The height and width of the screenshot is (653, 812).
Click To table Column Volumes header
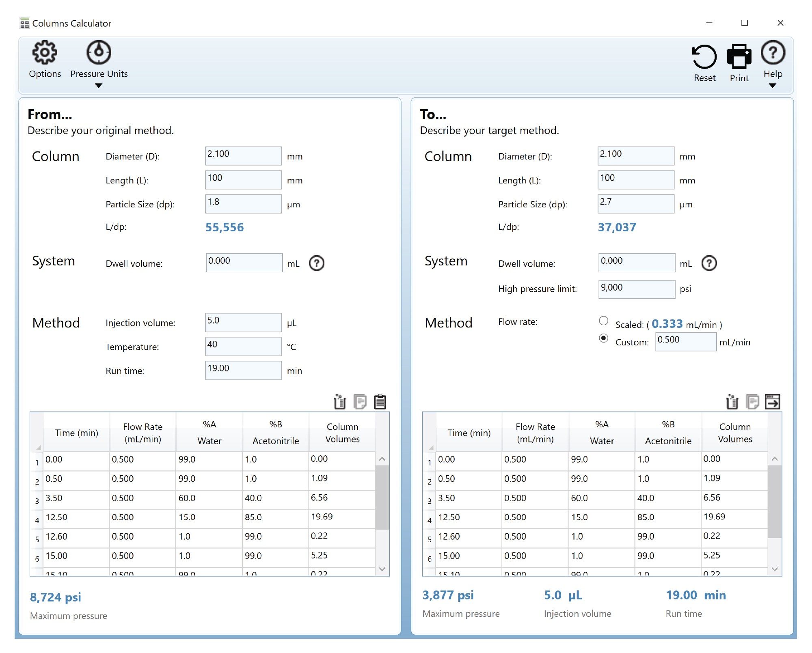tap(735, 433)
